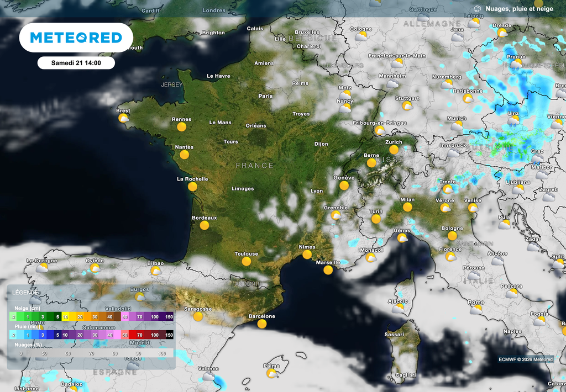Image resolution: width=566 pixels, height=392 pixels.
Task: Click the sun icon above Toulouse
Action: pyautogui.click(x=246, y=261)
